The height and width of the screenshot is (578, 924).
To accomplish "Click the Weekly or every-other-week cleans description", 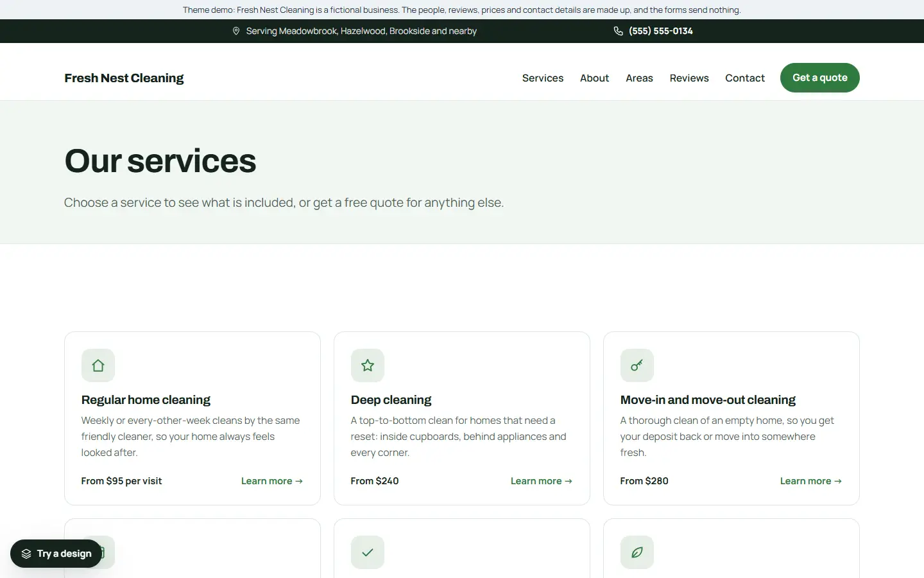I will point(191,437).
